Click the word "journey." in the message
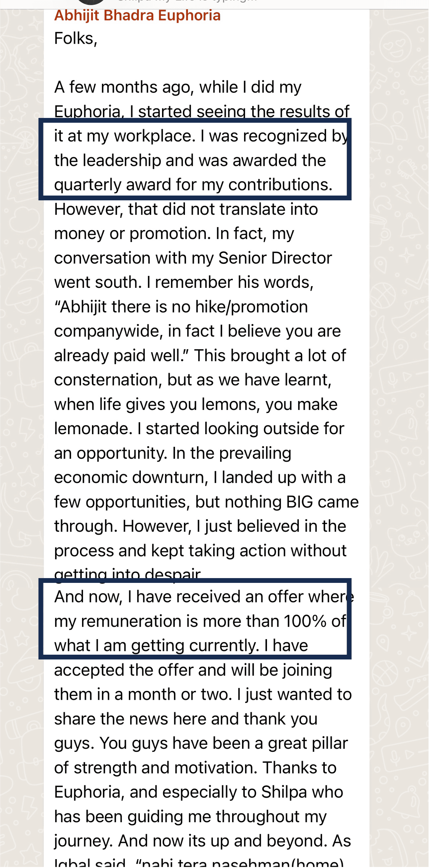 pos(83,841)
